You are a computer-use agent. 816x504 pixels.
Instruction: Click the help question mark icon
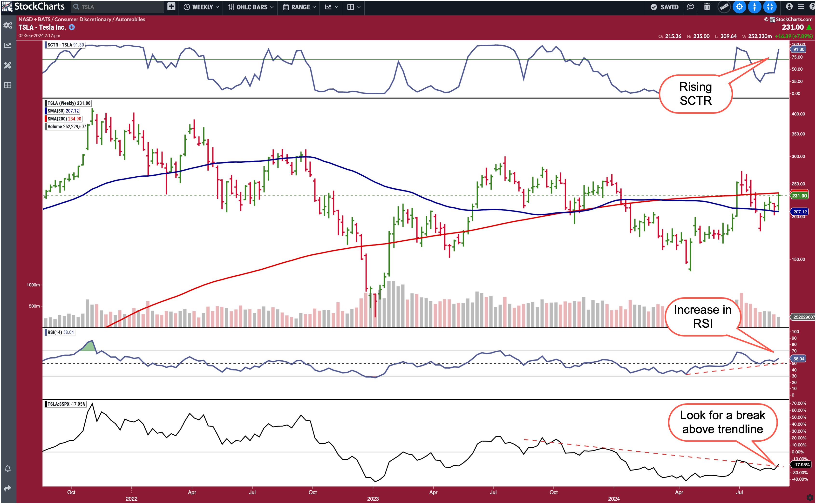coord(812,6)
